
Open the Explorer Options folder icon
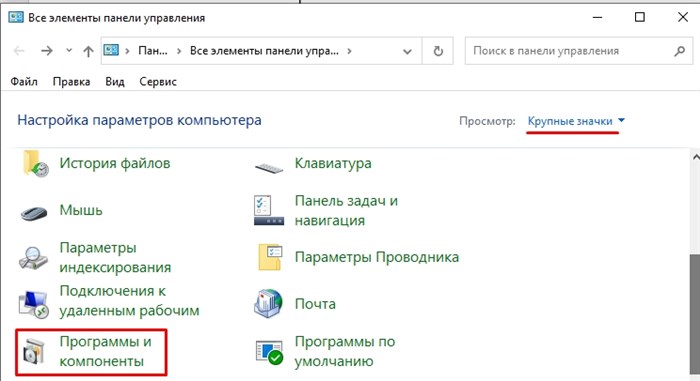270,257
